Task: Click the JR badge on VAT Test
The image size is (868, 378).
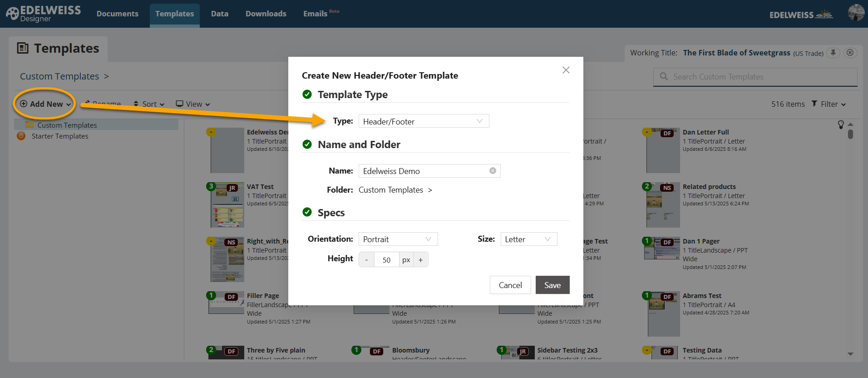Action: tap(232, 188)
